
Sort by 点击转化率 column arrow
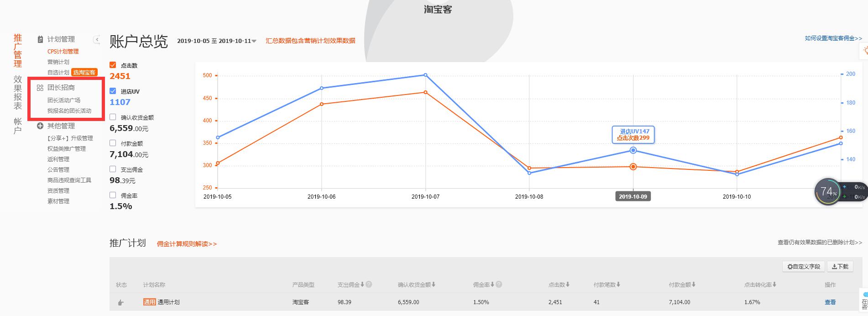(x=774, y=284)
